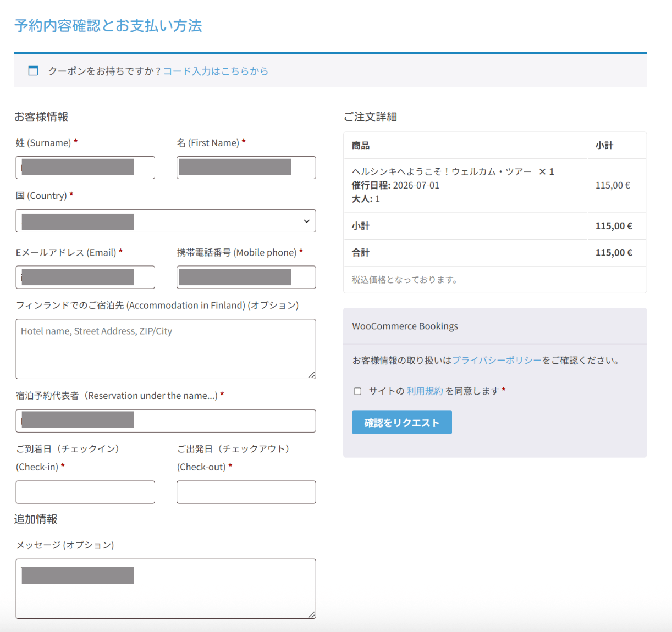This screenshot has height=632, width=672.
Task: Focus the 姓 (Surname) input field
Action: (x=85, y=168)
